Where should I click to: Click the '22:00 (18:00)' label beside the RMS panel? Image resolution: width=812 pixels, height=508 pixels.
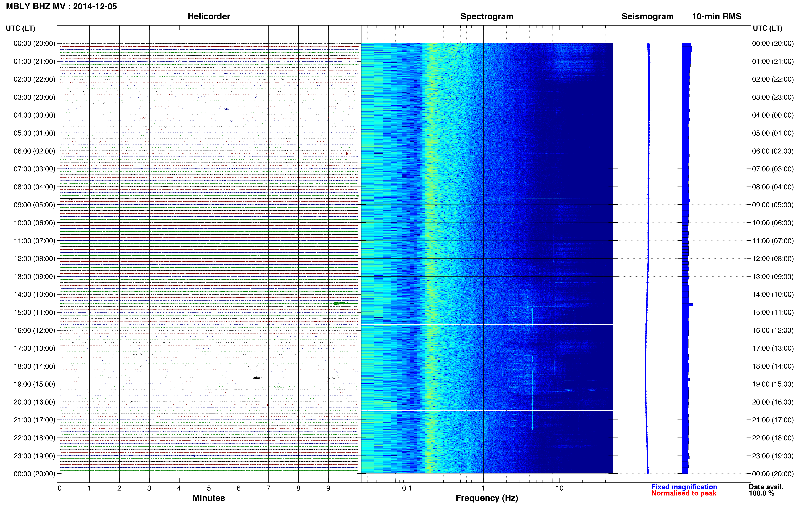773,438
